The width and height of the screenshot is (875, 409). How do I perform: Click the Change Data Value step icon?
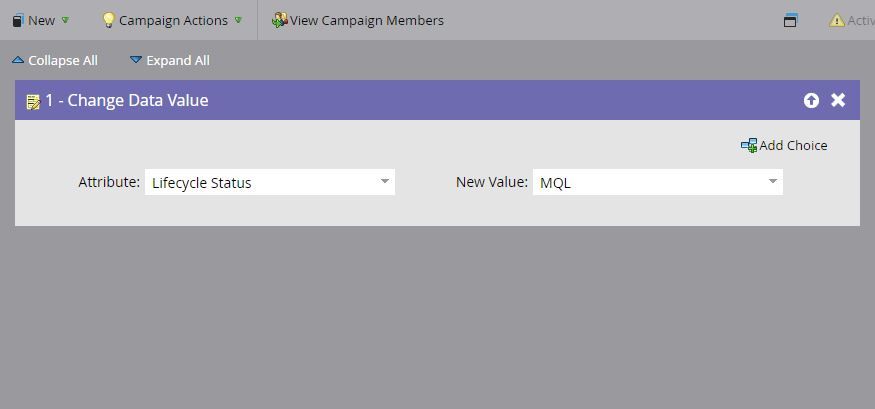tap(33, 101)
